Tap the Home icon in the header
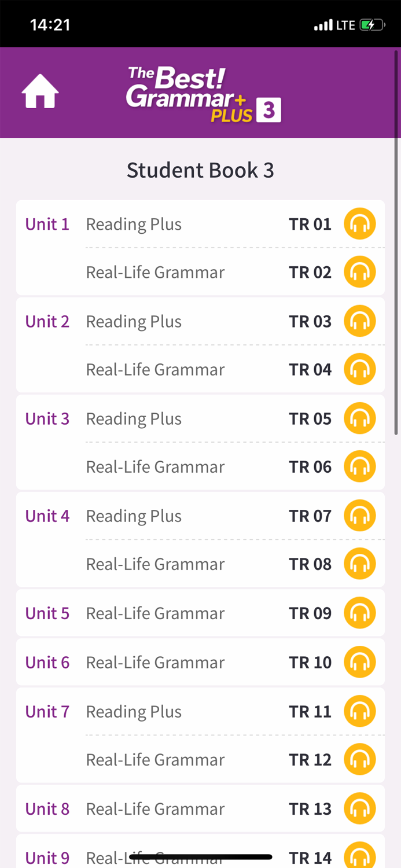 tap(39, 90)
